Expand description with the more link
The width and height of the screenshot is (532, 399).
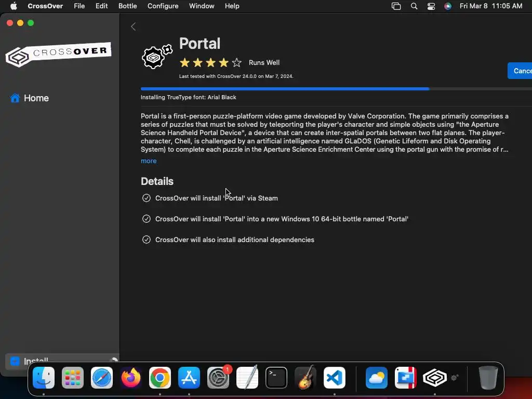(149, 161)
